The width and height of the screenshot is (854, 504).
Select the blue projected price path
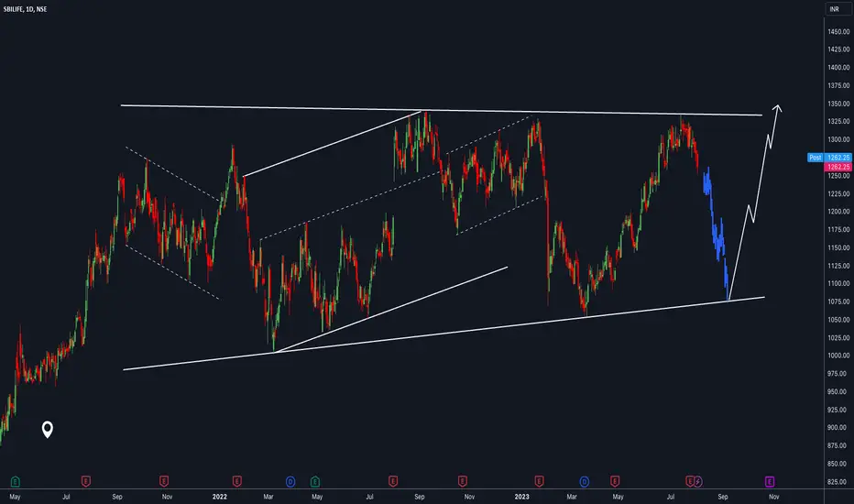[x=717, y=235]
